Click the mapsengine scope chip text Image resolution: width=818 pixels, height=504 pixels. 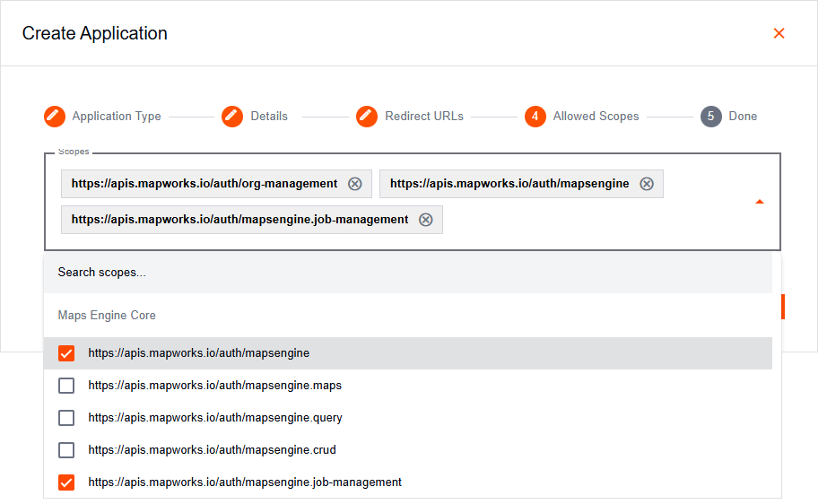[x=509, y=184]
